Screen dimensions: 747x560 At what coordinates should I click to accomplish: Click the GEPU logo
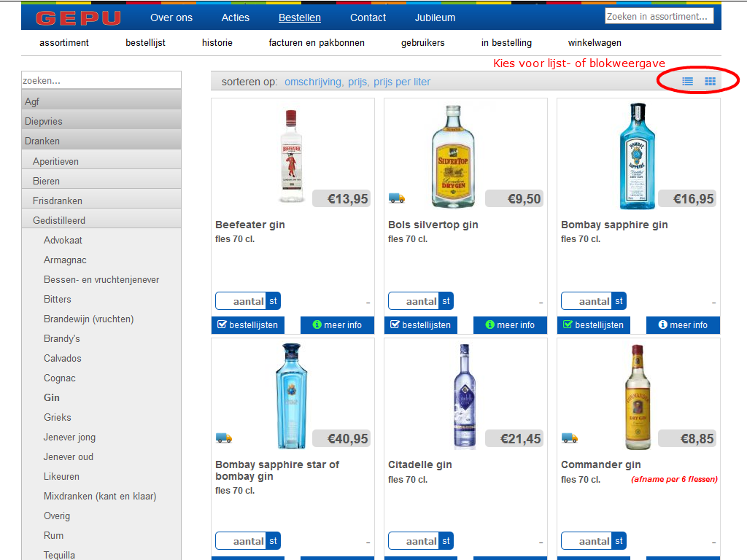[78, 18]
